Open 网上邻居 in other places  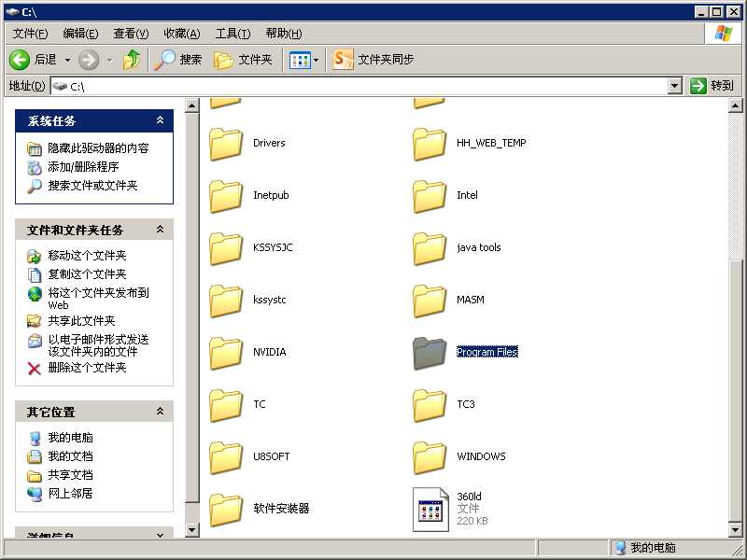70,494
